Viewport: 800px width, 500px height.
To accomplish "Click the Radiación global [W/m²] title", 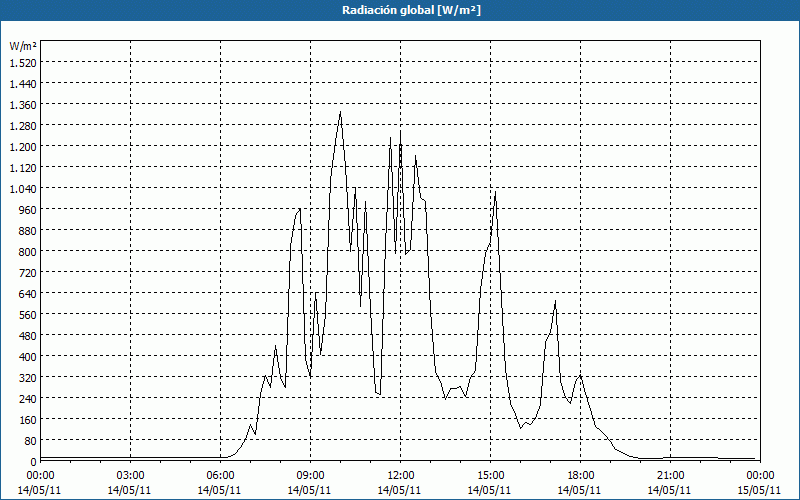I will click(x=411, y=10).
